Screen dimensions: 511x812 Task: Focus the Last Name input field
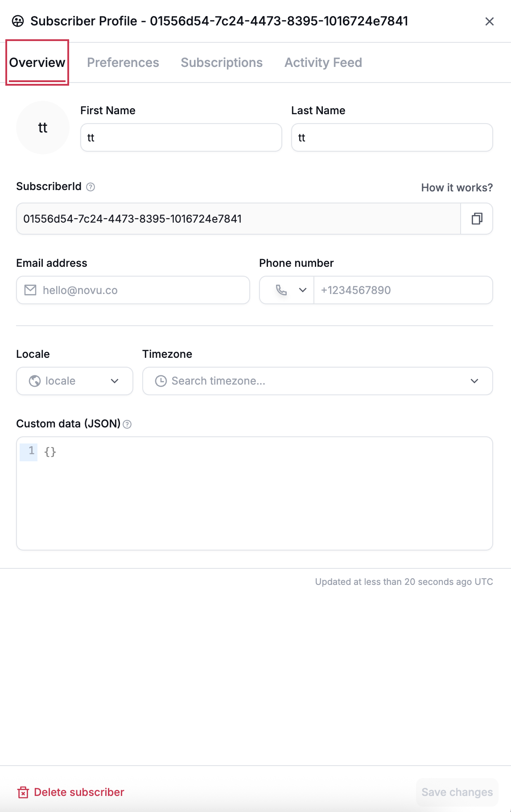click(x=391, y=137)
